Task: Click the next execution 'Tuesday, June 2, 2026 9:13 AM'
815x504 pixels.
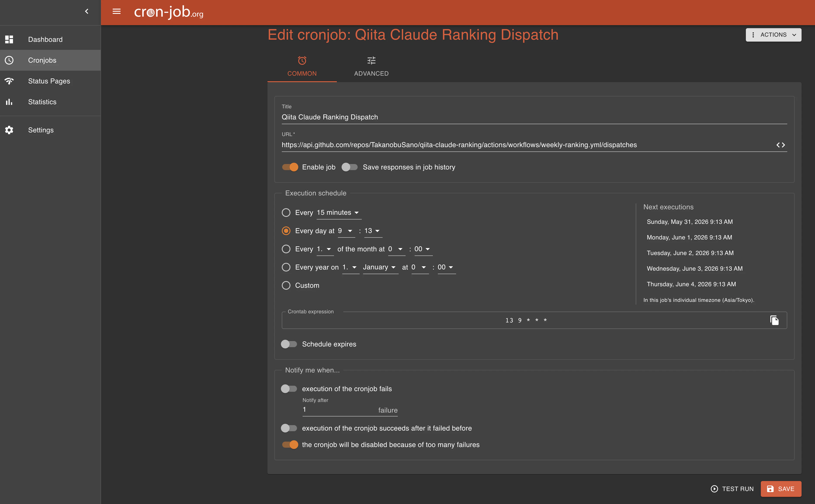Action: tap(690, 253)
